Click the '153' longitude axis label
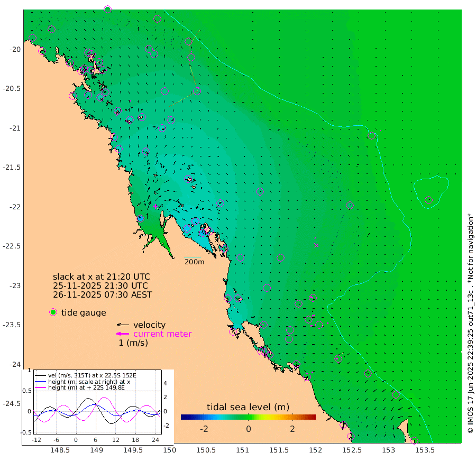 pos(389,450)
